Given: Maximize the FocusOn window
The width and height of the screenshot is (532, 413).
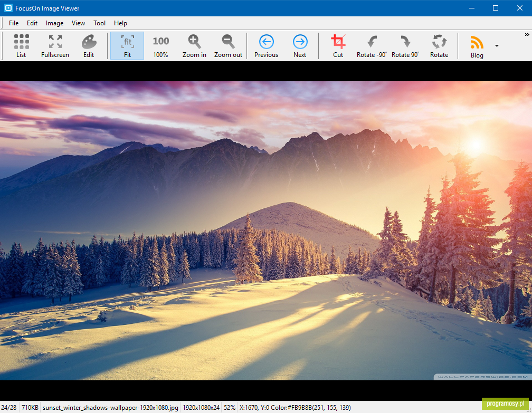Looking at the screenshot, I should pyautogui.click(x=496, y=8).
